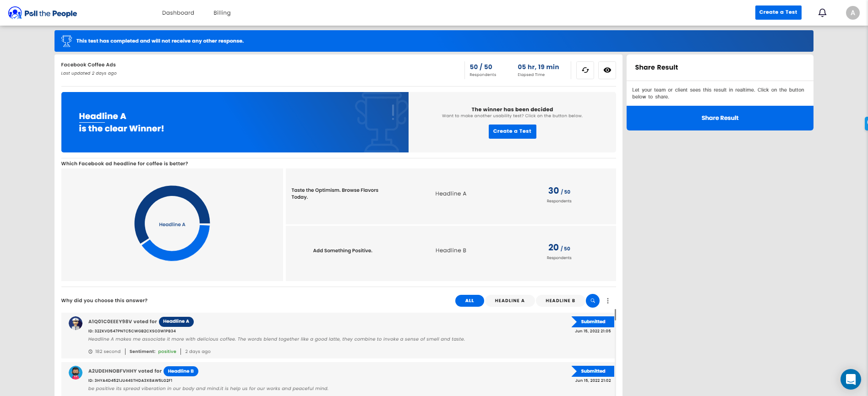Click first respondent's profile avatar
The image size is (868, 396).
point(76,323)
